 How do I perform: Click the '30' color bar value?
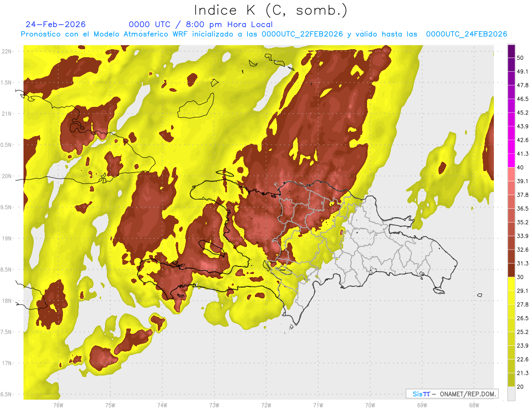[521, 277]
